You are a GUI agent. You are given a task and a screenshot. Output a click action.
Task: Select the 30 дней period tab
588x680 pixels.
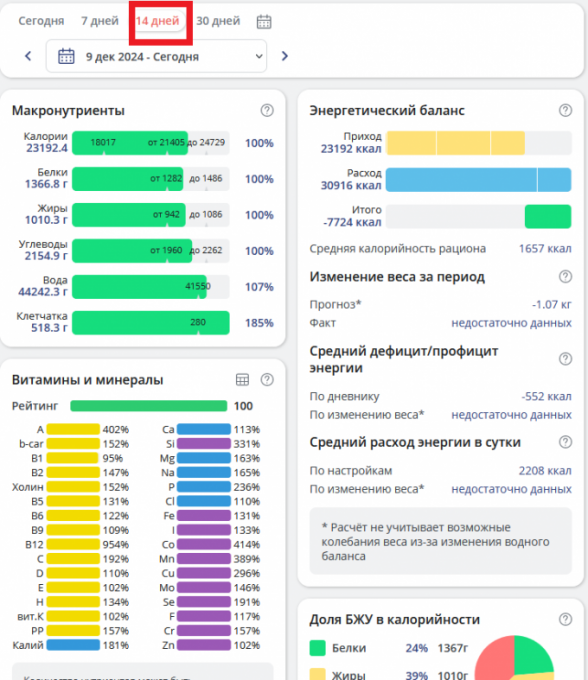tap(218, 21)
